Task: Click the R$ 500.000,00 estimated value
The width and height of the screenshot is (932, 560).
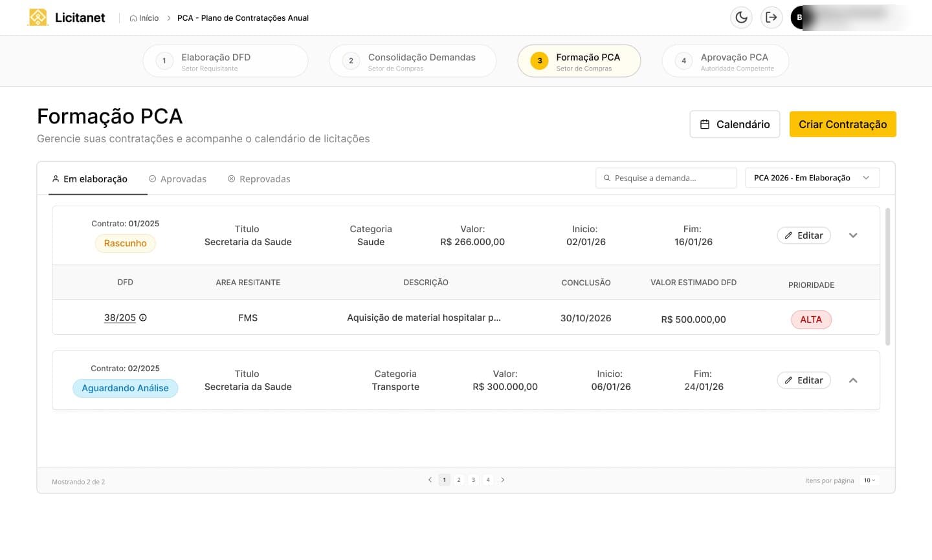Action: [693, 319]
